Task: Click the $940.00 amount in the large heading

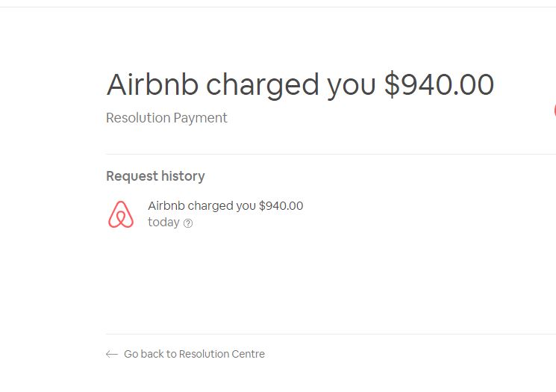Action: tap(439, 84)
